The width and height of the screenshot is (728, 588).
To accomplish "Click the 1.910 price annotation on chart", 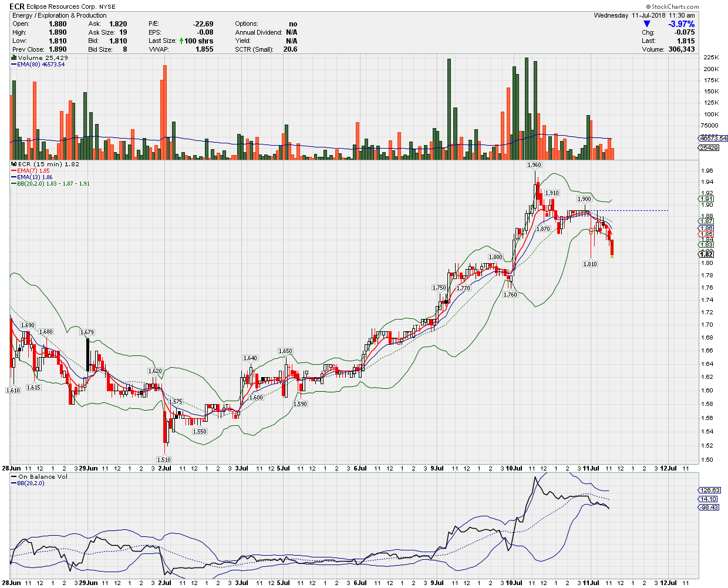I will point(552,193).
